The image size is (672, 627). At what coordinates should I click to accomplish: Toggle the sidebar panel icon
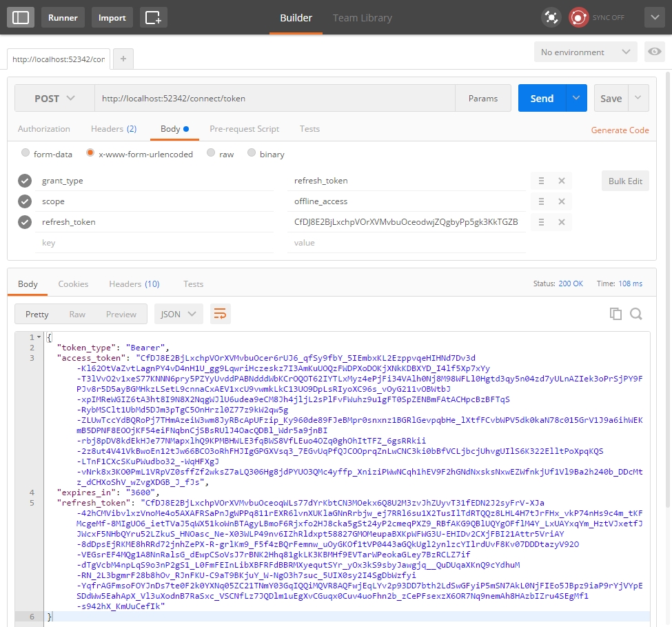pos(21,18)
